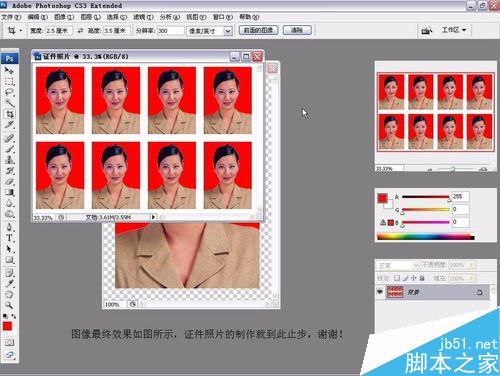The image size is (500, 376).
Task: Open the 视图 menu
Action: click(x=196, y=17)
